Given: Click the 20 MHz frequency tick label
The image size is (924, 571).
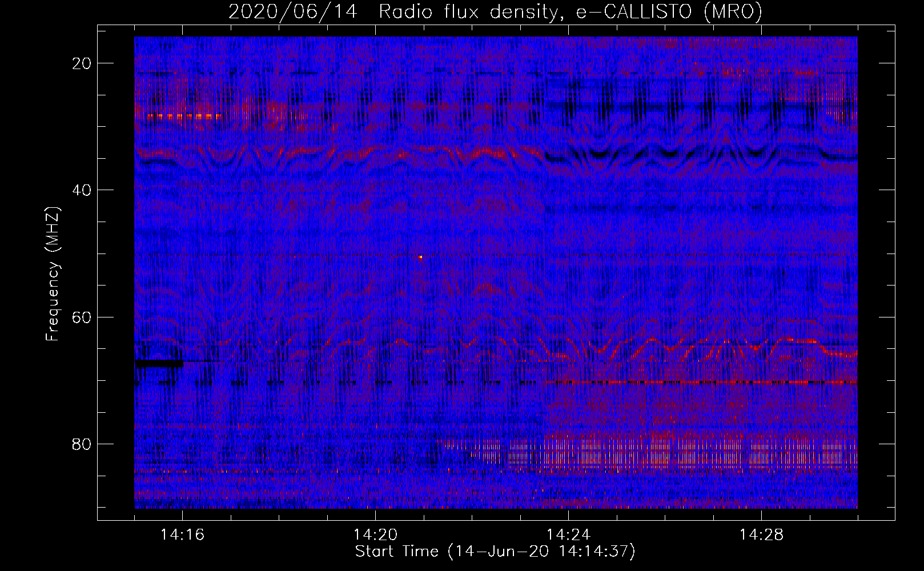Looking at the screenshot, I should click(82, 63).
